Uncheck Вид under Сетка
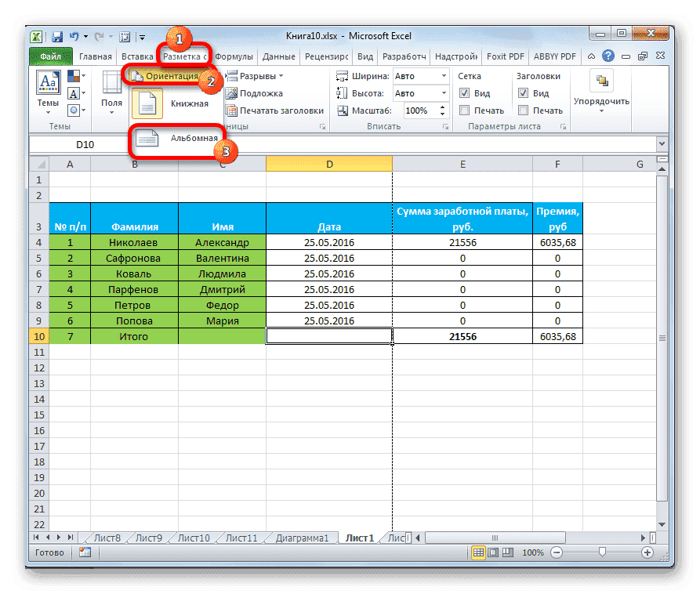 [465, 93]
